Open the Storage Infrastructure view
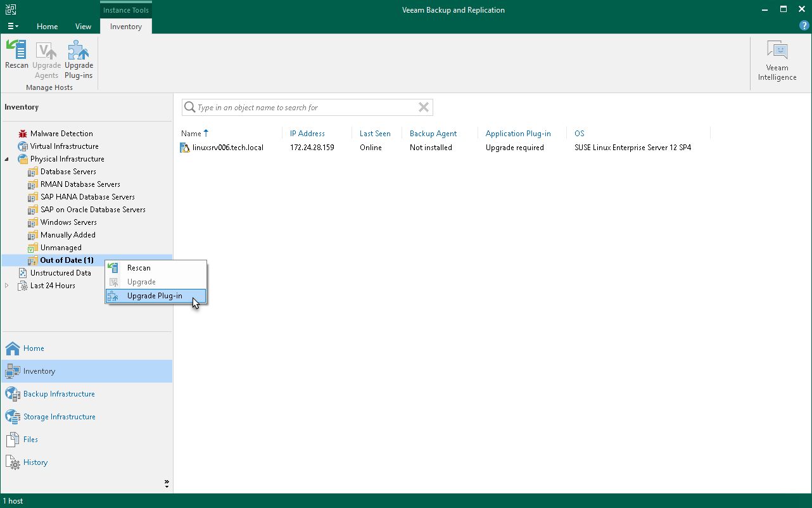Screen dimensions: 812x508 (x=59, y=417)
